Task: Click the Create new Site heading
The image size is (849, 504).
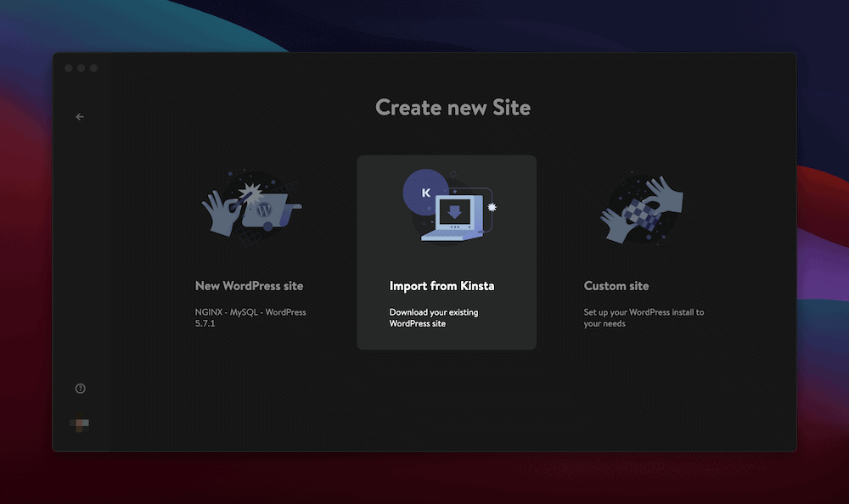Action: 453,108
